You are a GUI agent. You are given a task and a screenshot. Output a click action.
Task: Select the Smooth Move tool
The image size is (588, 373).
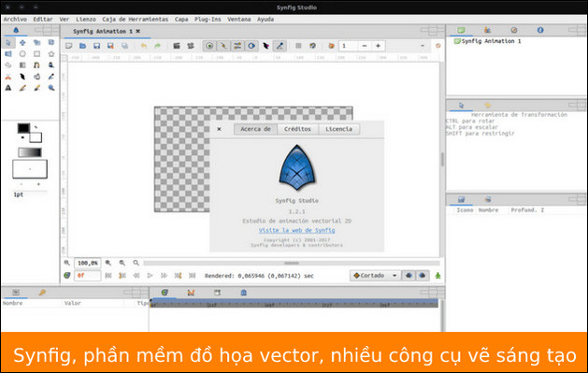point(22,43)
